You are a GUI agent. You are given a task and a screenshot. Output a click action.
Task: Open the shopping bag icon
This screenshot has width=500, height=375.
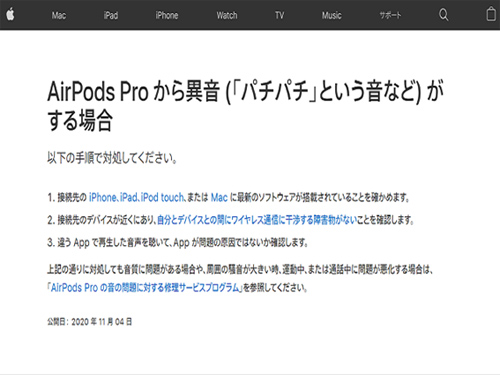[x=491, y=15]
